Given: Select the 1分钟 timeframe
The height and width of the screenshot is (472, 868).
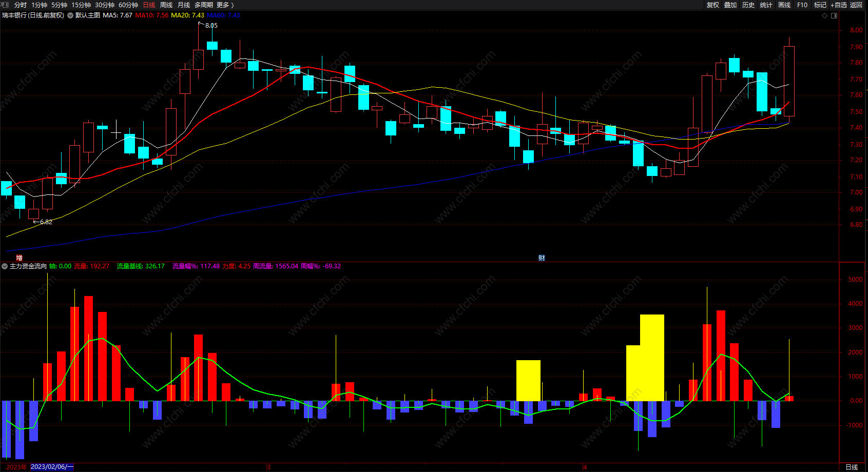Looking at the screenshot, I should (39, 5).
